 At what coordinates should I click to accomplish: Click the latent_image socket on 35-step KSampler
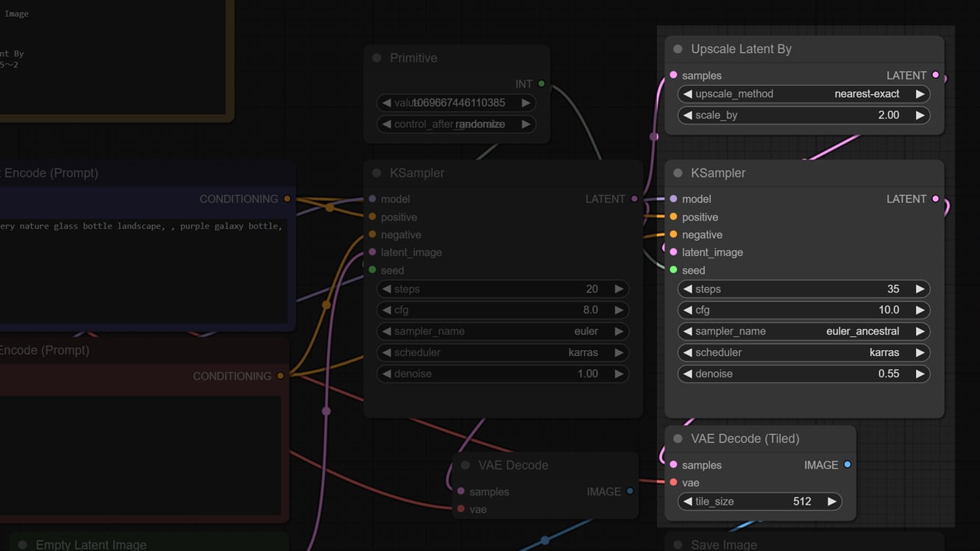click(673, 252)
